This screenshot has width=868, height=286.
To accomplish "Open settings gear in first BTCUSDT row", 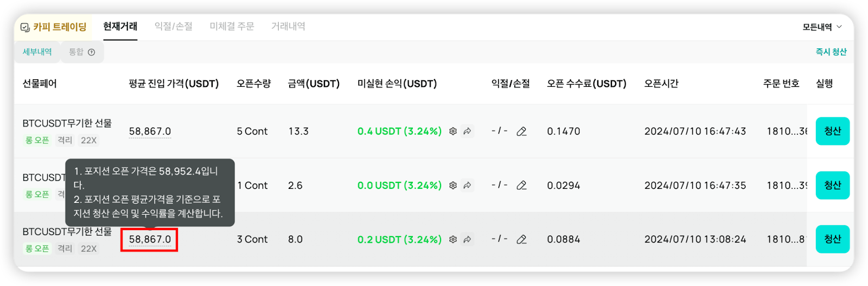I will tap(453, 131).
